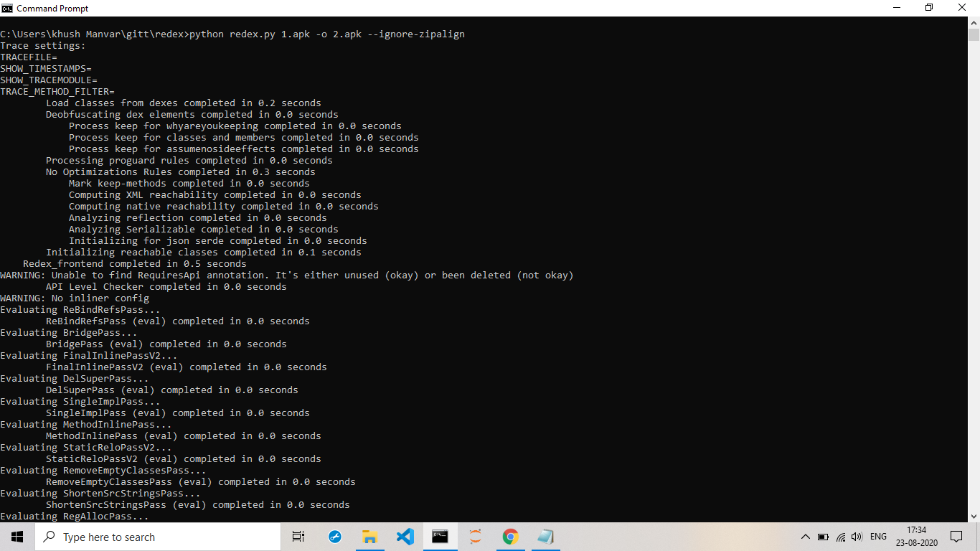Viewport: 980px width, 551px height.
Task: Open the Action Center notification icon
Action: [956, 536]
